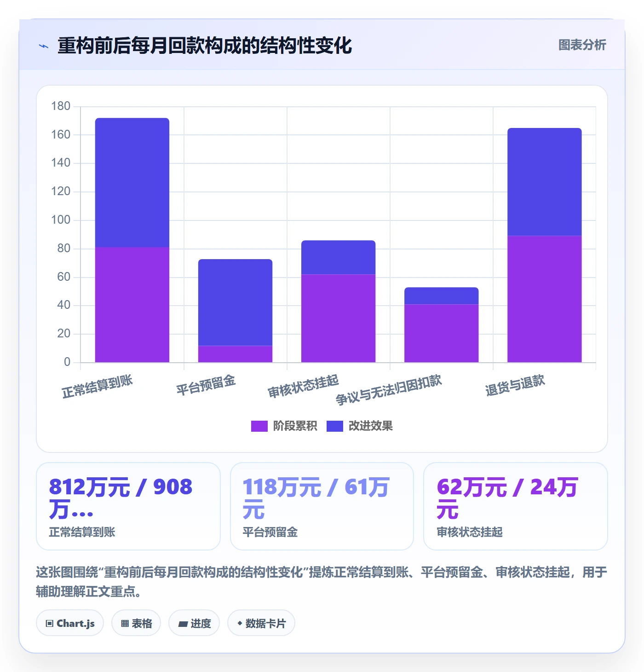Click the purple segment of the 正常结算到账 bar
The image size is (644, 672).
coord(132,305)
